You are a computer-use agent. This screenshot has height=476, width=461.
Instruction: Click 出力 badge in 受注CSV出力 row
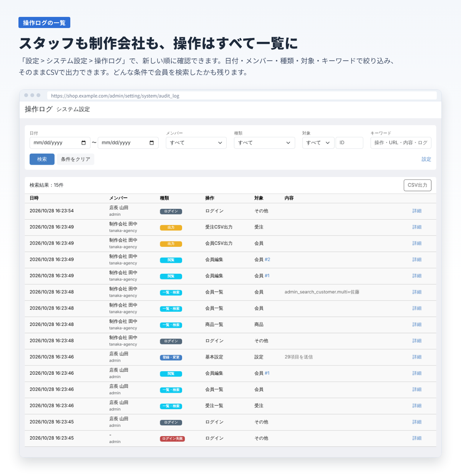tap(171, 228)
